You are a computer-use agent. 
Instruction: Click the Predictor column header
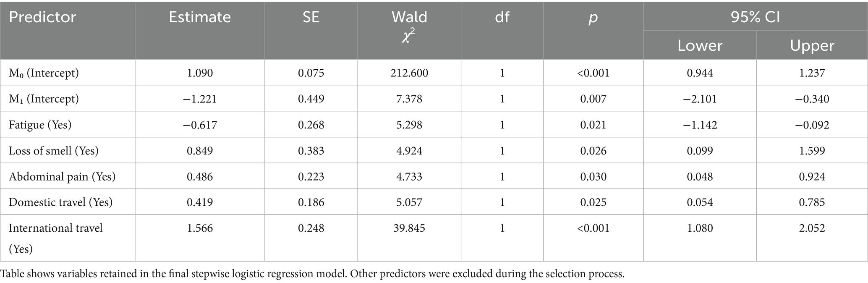pos(42,17)
